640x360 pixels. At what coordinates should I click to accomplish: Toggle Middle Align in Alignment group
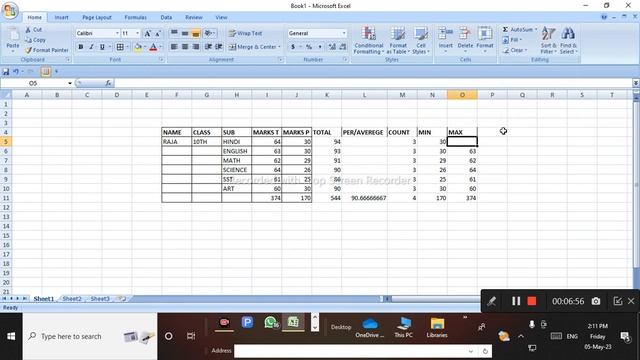[185, 33]
